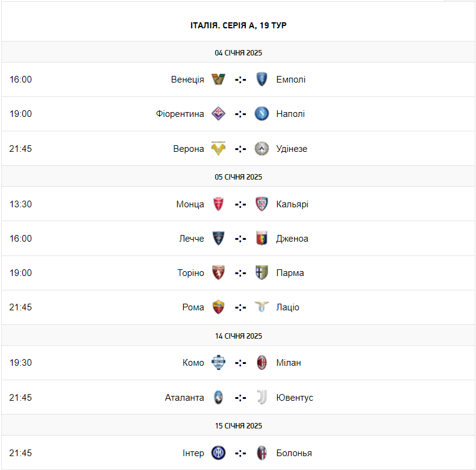
Task: Click the Parma club crest
Action: pyautogui.click(x=261, y=273)
